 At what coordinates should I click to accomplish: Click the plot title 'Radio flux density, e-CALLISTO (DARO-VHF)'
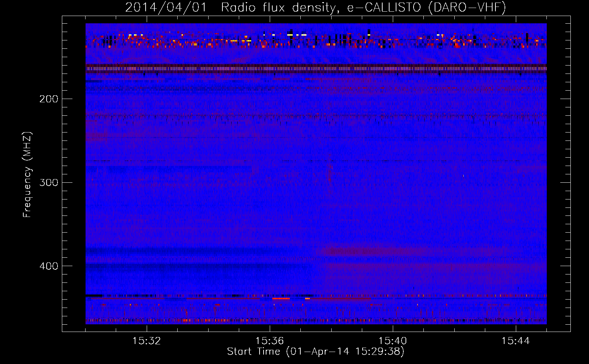click(363, 8)
